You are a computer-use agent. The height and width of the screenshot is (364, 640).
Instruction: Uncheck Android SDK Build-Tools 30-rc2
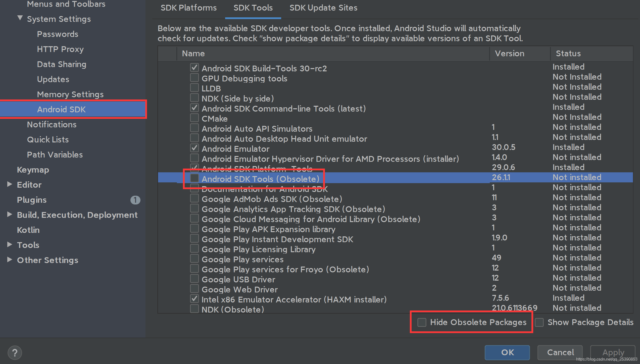point(194,68)
